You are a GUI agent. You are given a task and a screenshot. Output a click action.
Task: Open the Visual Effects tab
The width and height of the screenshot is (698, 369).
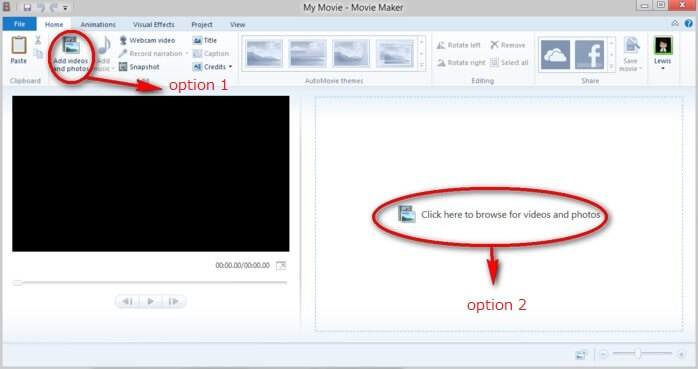coord(154,24)
